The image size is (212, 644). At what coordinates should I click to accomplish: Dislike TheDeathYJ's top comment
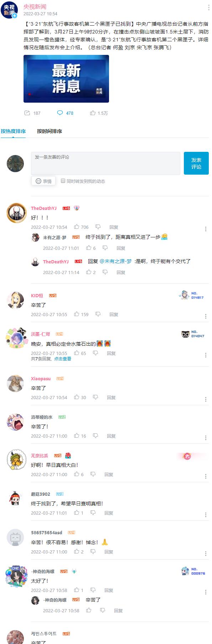click(98, 227)
